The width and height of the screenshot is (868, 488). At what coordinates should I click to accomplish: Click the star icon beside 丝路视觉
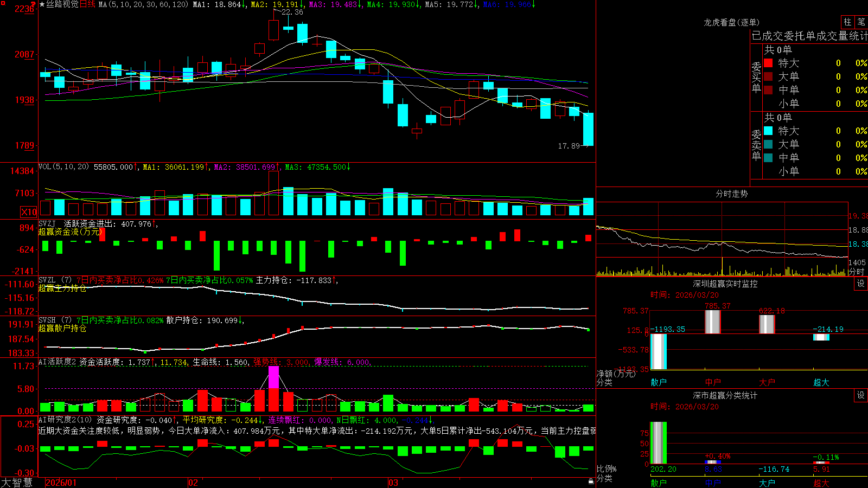(x=42, y=4)
